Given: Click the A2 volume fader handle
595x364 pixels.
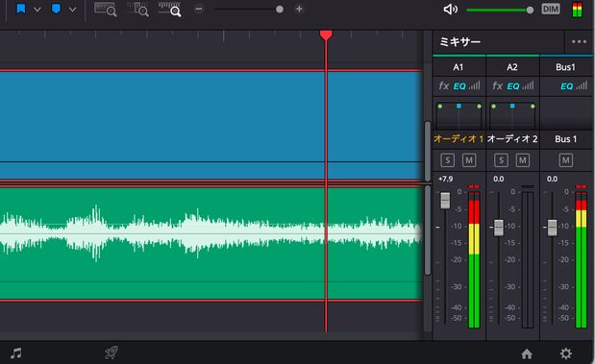Looking at the screenshot, I should click(499, 228).
